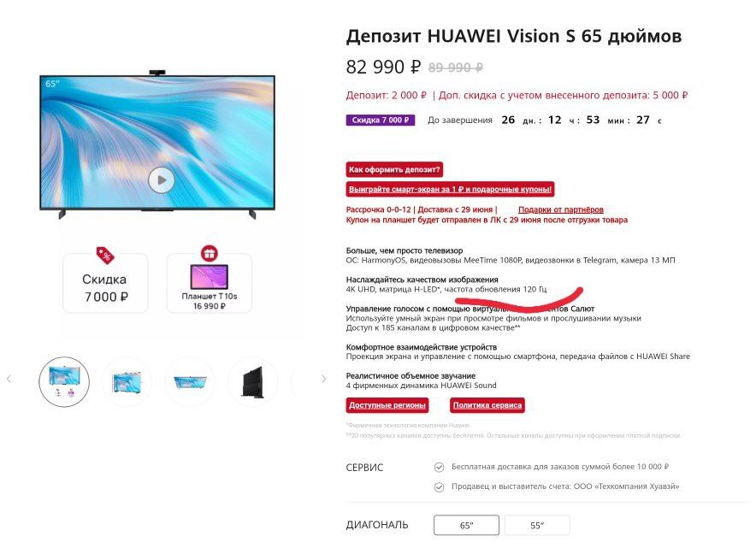
Task: Show previous thumbnails with left arrow
Action: 9,380
